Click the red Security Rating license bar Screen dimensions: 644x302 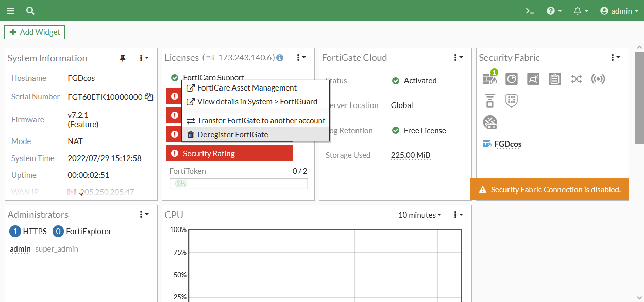(230, 153)
